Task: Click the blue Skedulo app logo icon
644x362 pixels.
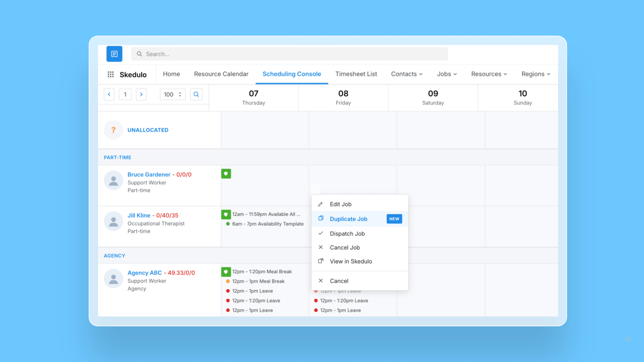Action: (x=114, y=54)
